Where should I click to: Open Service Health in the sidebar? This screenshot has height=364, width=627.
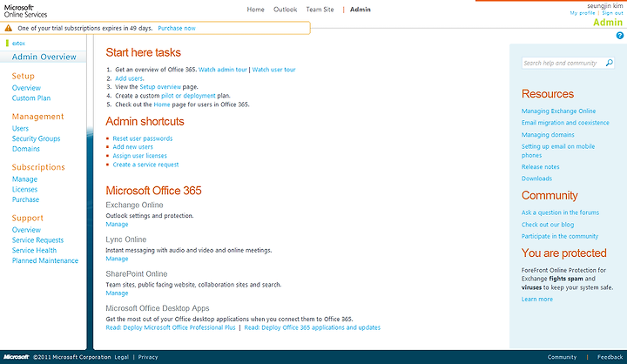click(x=34, y=251)
